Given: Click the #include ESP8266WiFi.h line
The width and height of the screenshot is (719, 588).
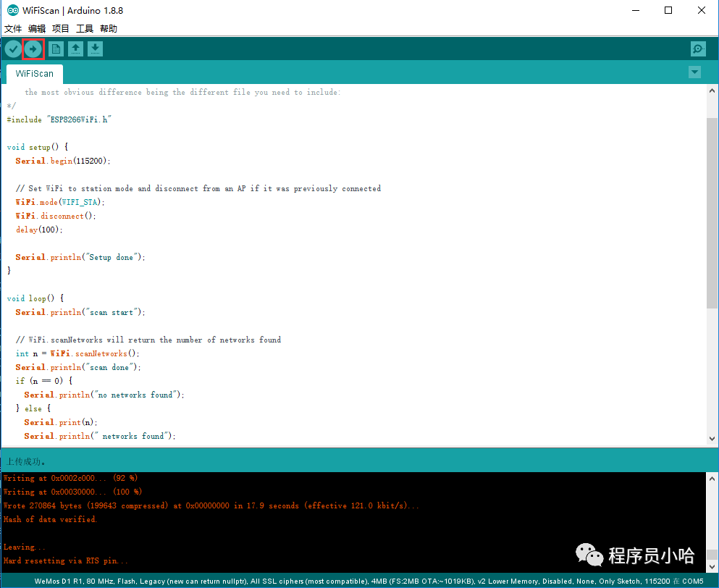Looking at the screenshot, I should pos(59,119).
